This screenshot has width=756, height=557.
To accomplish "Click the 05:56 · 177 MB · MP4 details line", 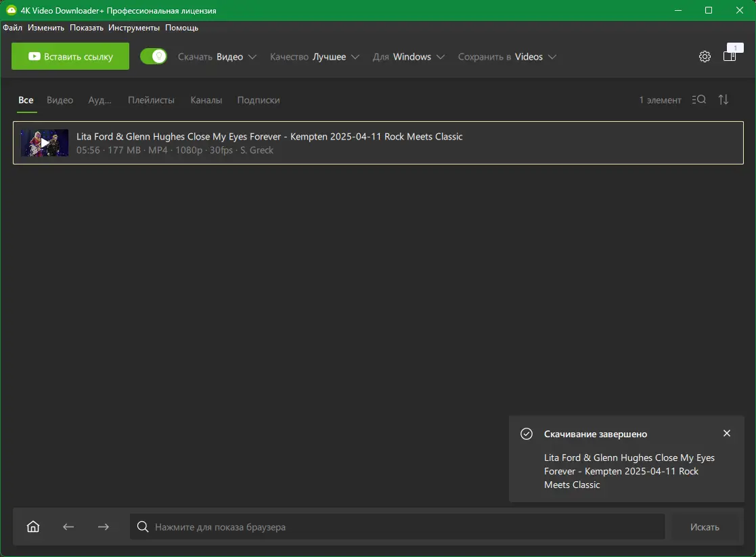I will (175, 150).
